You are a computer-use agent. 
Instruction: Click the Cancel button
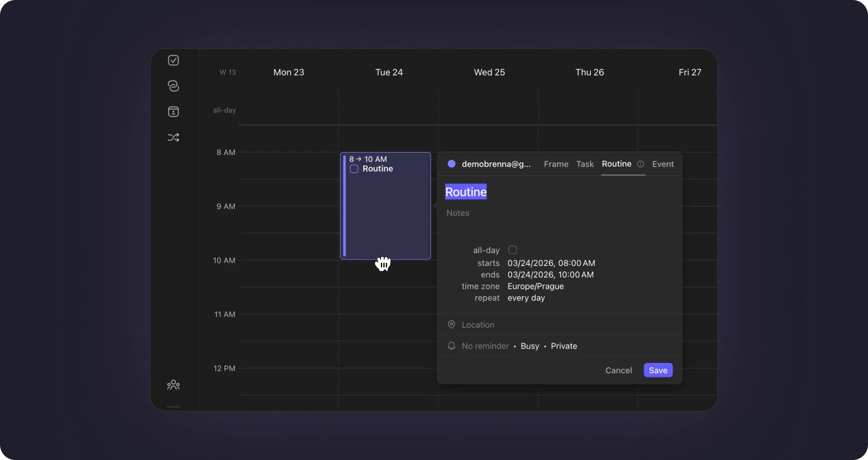618,370
